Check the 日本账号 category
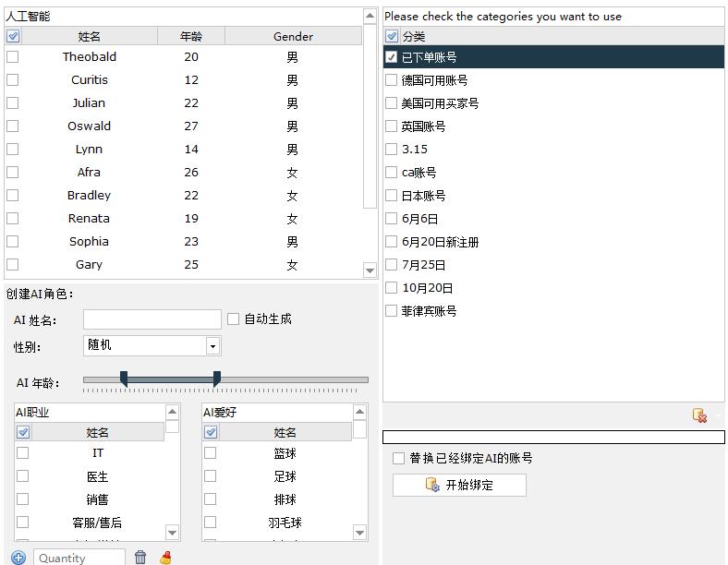728x565 pixels. [392, 196]
